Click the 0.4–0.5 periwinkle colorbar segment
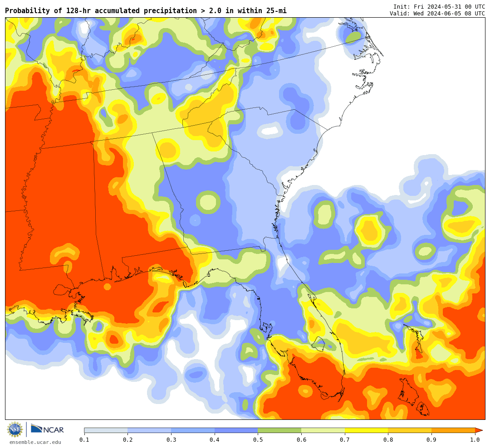The image size is (490, 448). pos(236,430)
